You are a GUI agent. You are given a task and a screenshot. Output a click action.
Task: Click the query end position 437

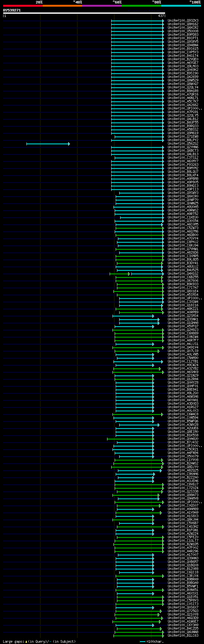click(x=161, y=16)
